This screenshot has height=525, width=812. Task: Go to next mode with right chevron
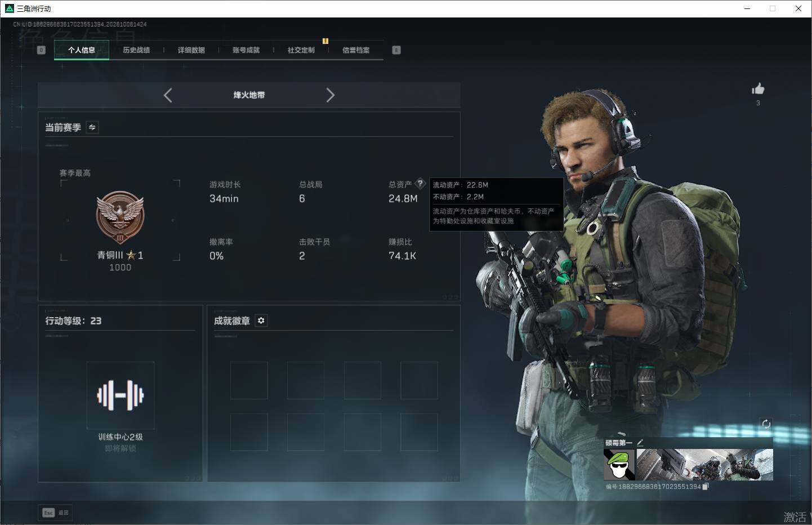pos(330,95)
